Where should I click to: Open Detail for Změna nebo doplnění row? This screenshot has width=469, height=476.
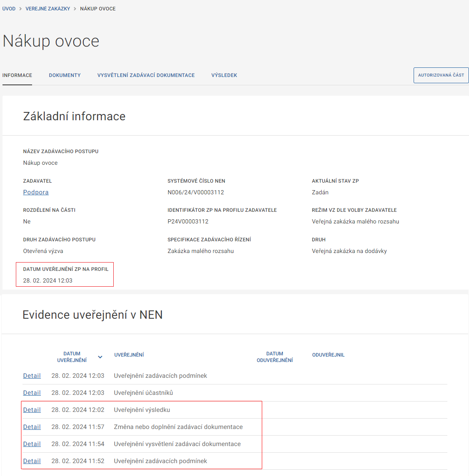pyautogui.click(x=32, y=427)
